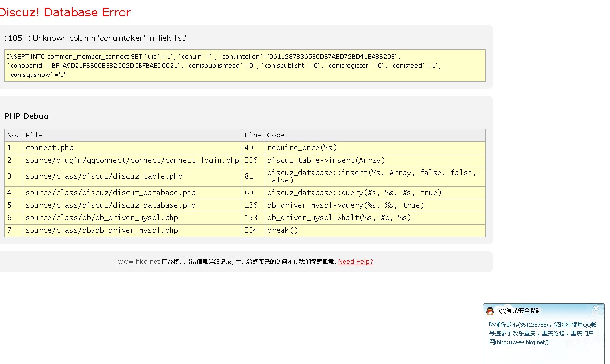Click the red Need Help? link
The image size is (610, 364).
(x=355, y=262)
